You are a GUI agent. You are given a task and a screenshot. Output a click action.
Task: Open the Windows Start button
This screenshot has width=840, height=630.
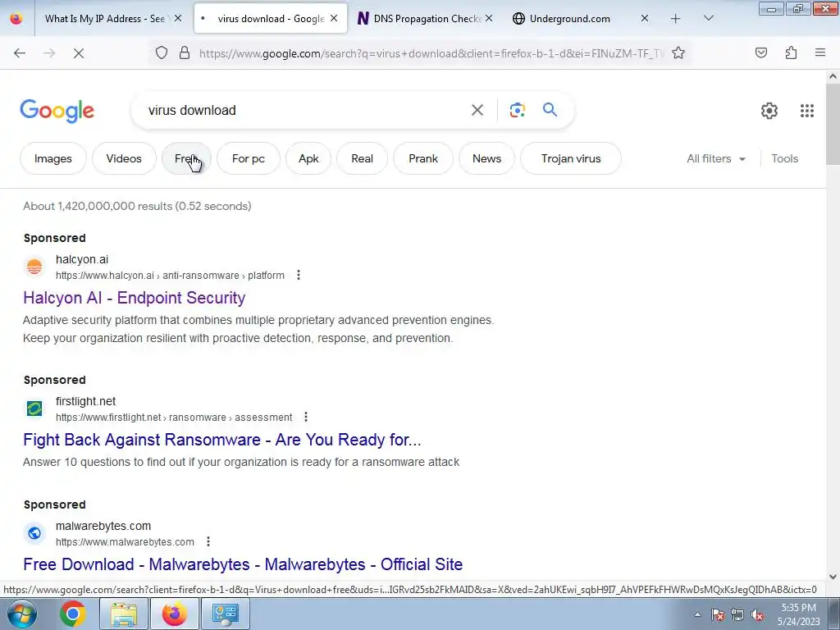point(22,614)
